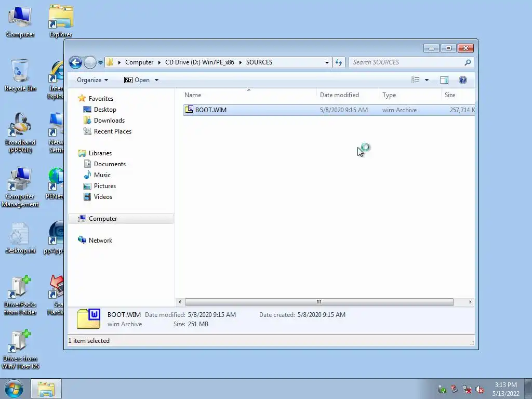
Task: Change the view with the view icon
Action: [416, 80]
